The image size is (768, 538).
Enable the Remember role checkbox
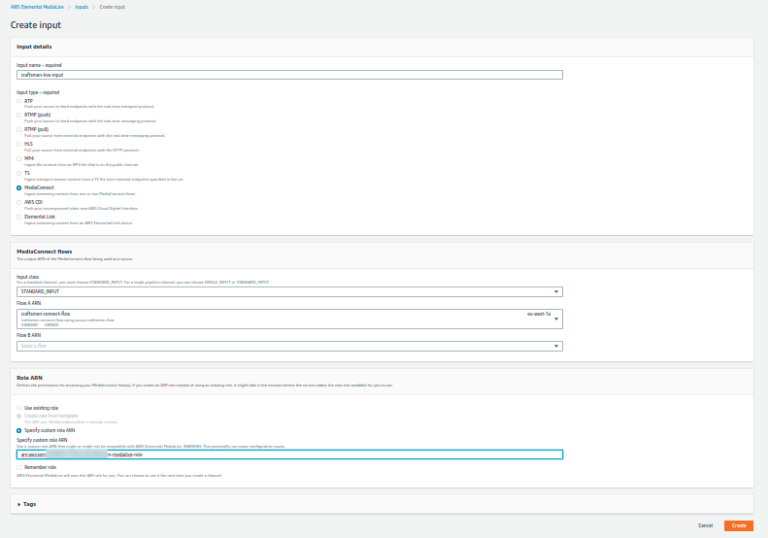[x=19, y=466]
